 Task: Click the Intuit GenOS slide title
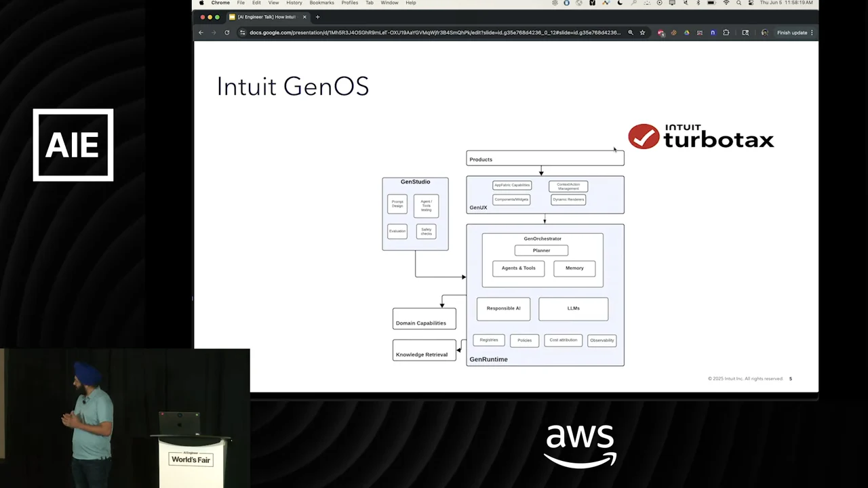pos(293,87)
